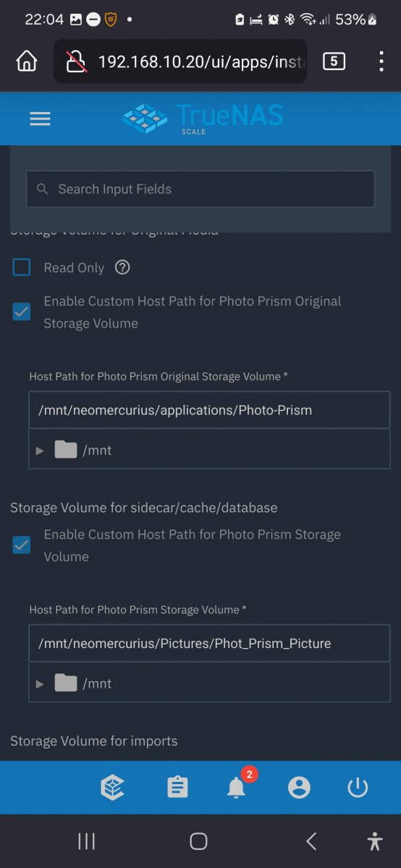The image size is (401, 868).
Task: Go to browser home page
Action: click(x=27, y=61)
